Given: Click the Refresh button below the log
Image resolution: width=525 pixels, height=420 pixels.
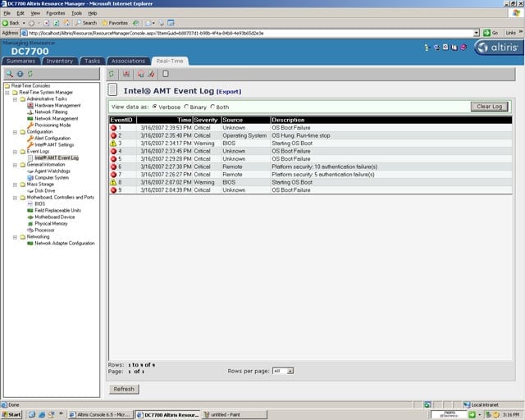Looking at the screenshot, I should pyautogui.click(x=124, y=389).
